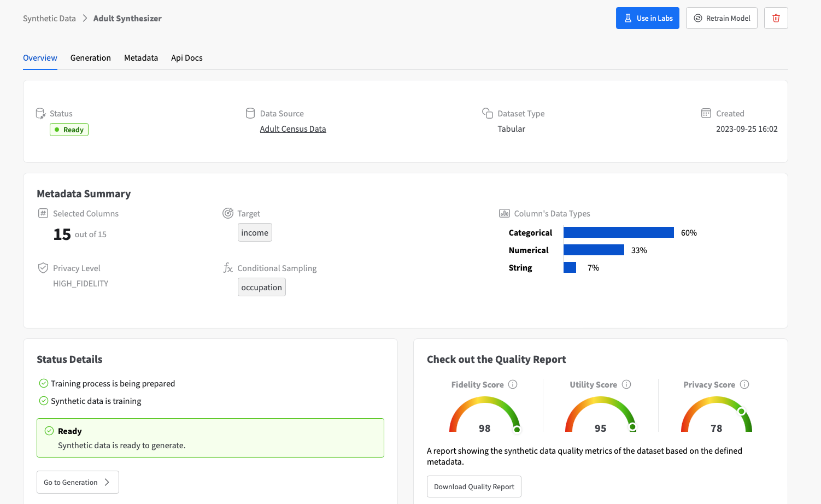Click 'Synthetic data is ready to generate.' text
The height and width of the screenshot is (504, 821).
[x=122, y=446]
